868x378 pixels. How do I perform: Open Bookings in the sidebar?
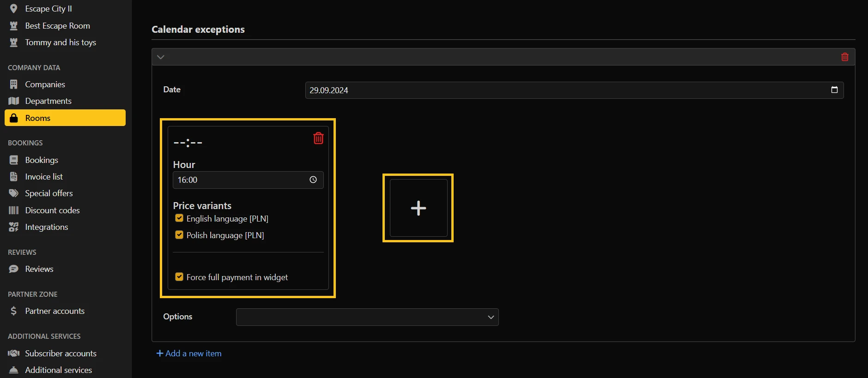pyautogui.click(x=42, y=160)
